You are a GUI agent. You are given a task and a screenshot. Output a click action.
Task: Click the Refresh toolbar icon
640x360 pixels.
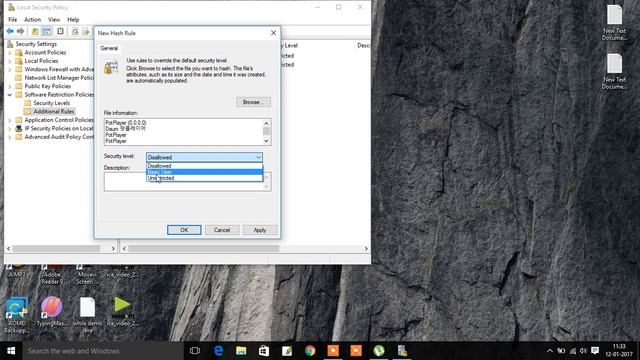pyautogui.click(x=75, y=31)
